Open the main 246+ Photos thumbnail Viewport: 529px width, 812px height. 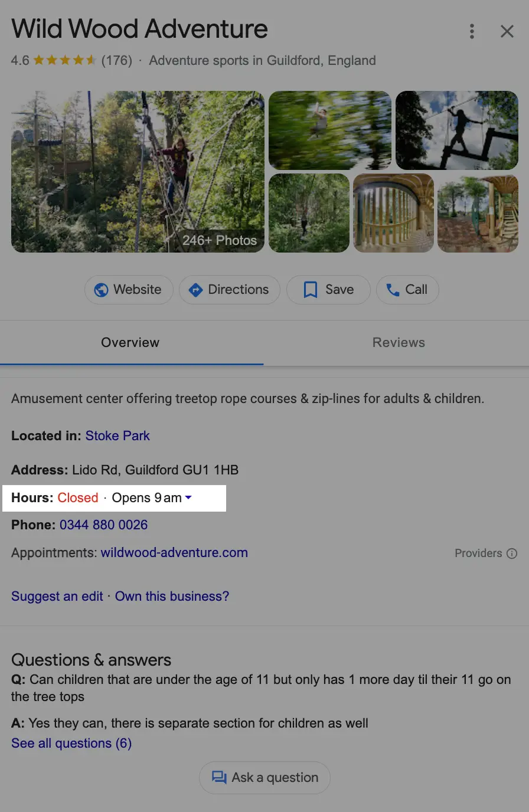pos(138,172)
